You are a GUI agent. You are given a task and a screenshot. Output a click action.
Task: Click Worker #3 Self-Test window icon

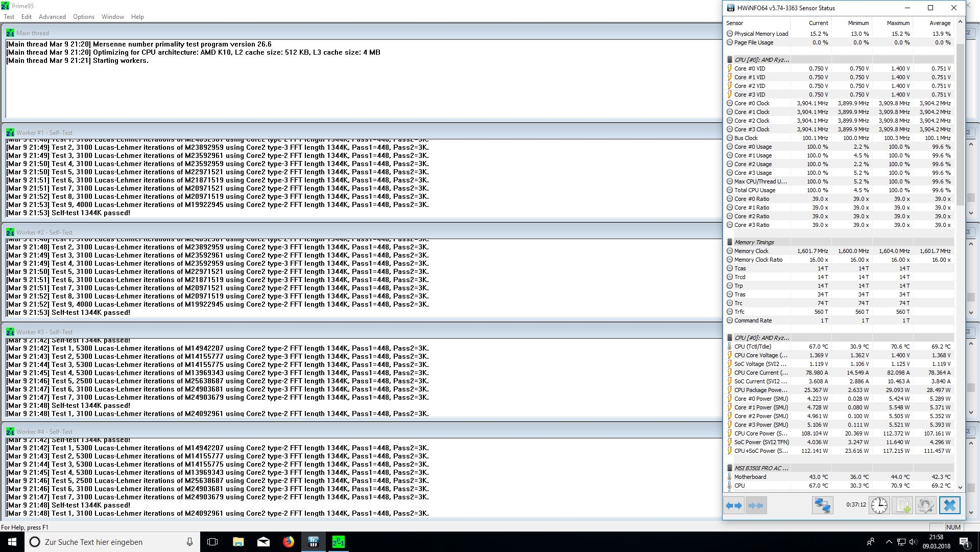tap(10, 332)
